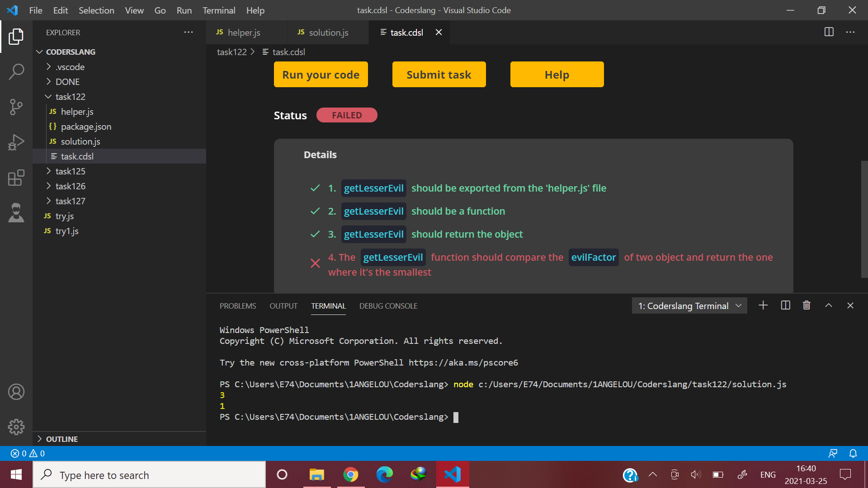Switch to the DEBUG CONSOLE tab
The width and height of the screenshot is (868, 488).
click(x=388, y=306)
